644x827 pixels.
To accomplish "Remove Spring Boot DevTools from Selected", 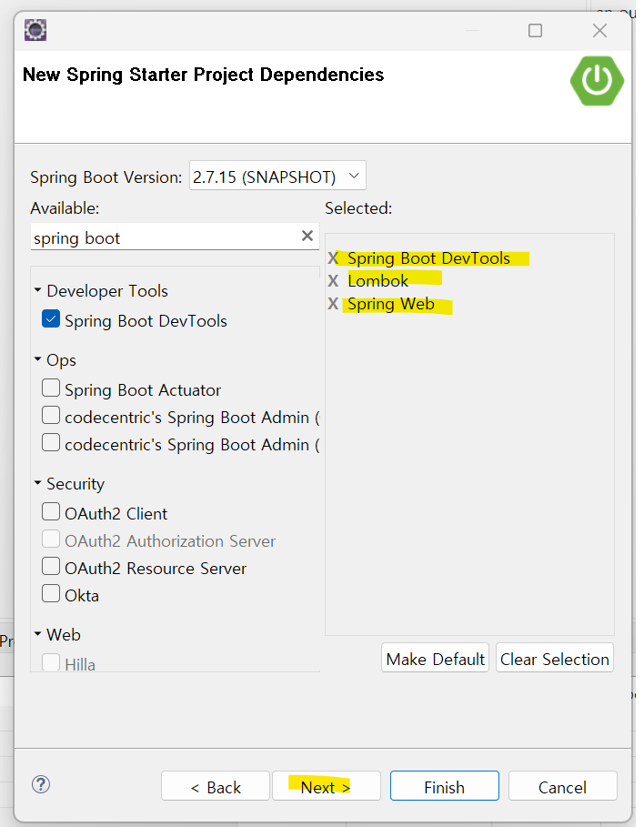I will tap(333, 258).
